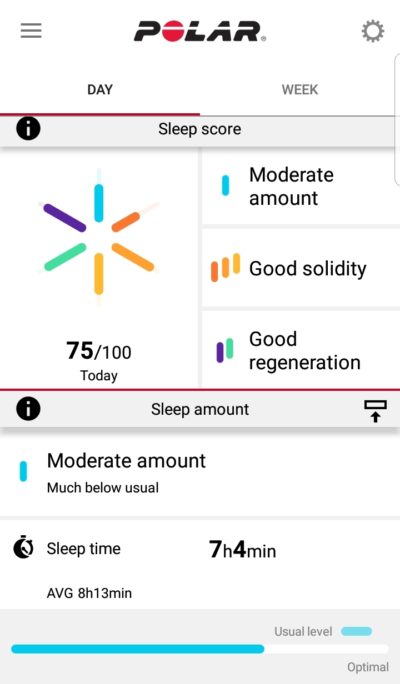
Task: Tap the orange bars solidity icon
Action: [226, 267]
